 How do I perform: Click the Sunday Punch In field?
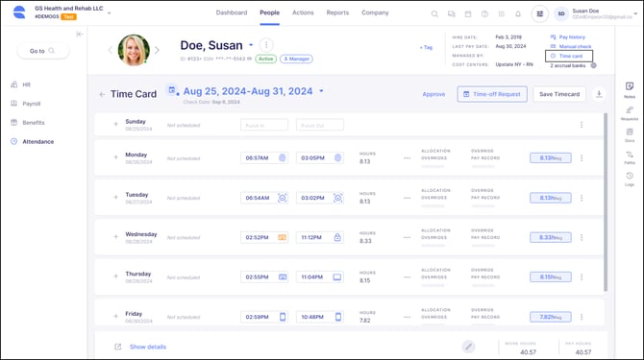coord(264,125)
